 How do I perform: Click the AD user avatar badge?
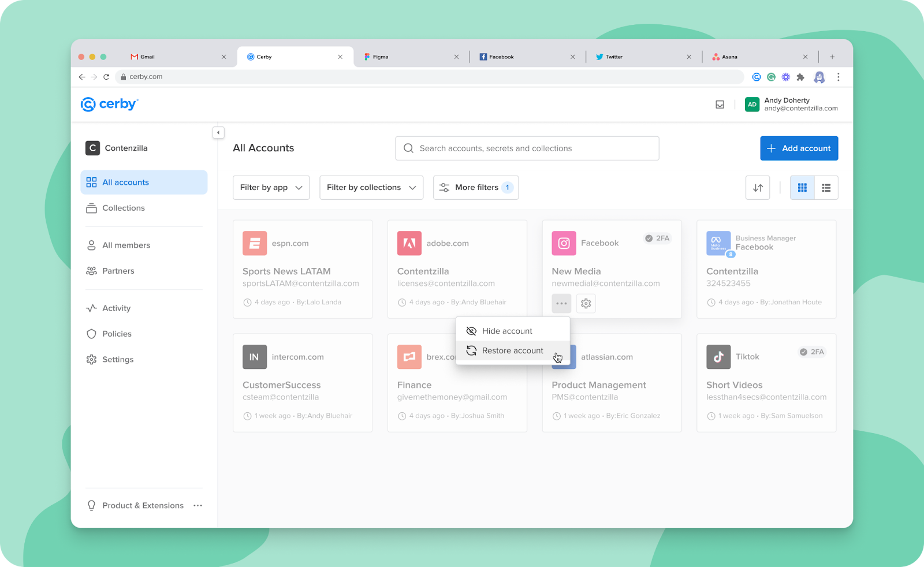pos(752,105)
